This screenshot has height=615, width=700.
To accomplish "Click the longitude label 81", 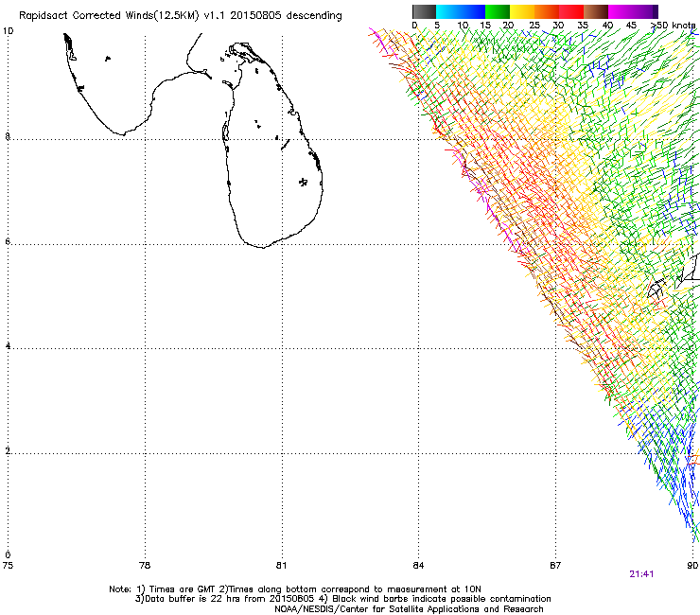I will click(281, 566).
